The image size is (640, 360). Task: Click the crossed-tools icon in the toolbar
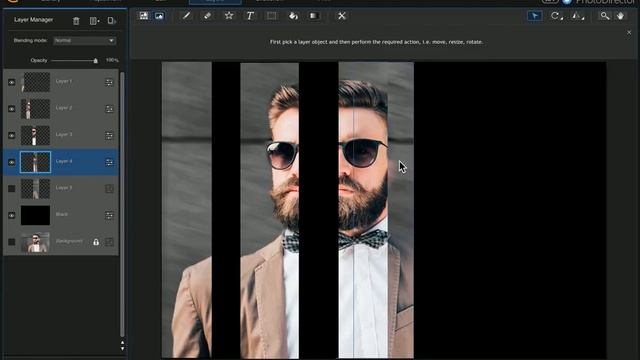342,16
